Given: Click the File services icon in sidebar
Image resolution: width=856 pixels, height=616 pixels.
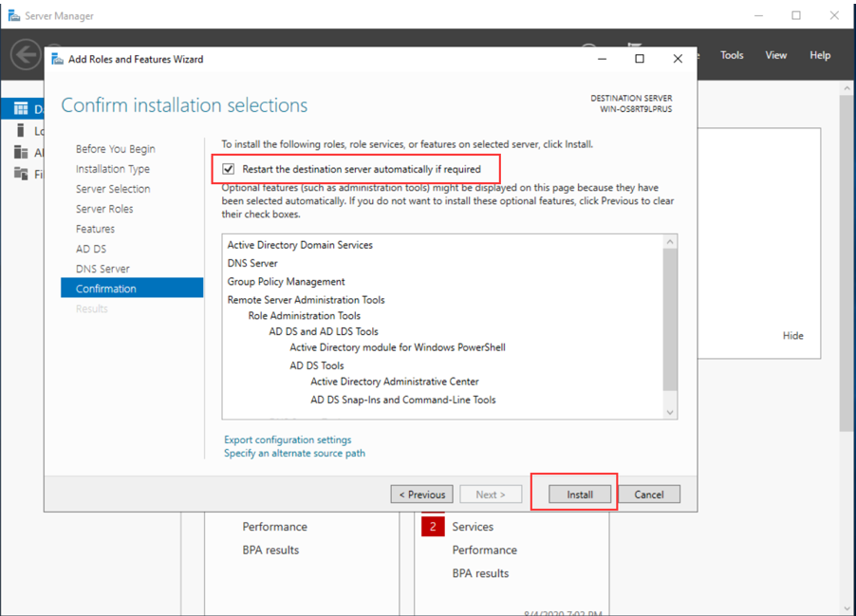Looking at the screenshot, I should click(21, 174).
